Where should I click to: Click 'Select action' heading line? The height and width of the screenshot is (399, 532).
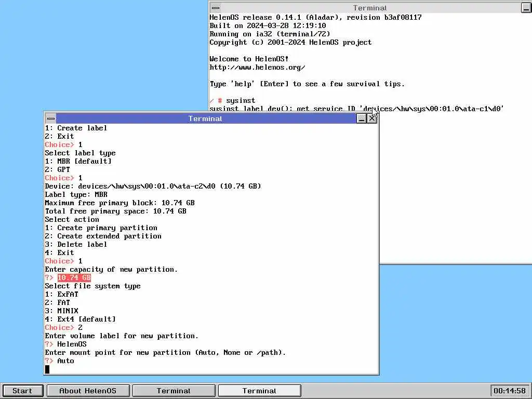tap(72, 219)
